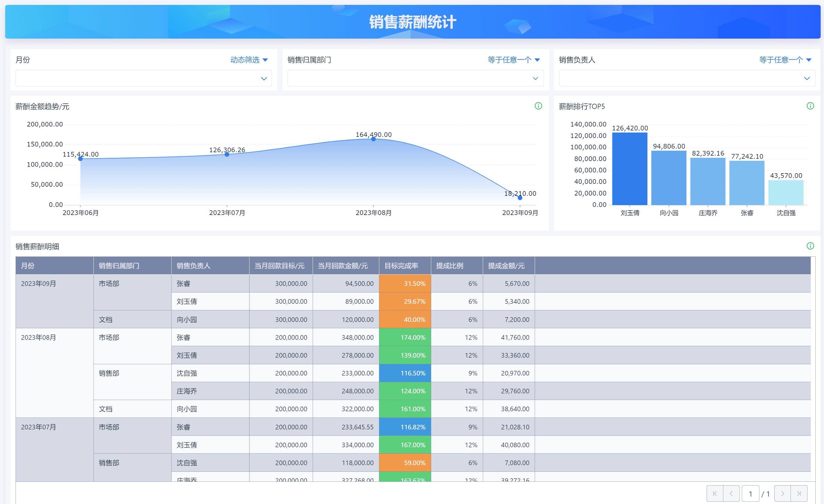
Task: Click the 沈自强 bar in the ranking chart
Action: click(786, 192)
